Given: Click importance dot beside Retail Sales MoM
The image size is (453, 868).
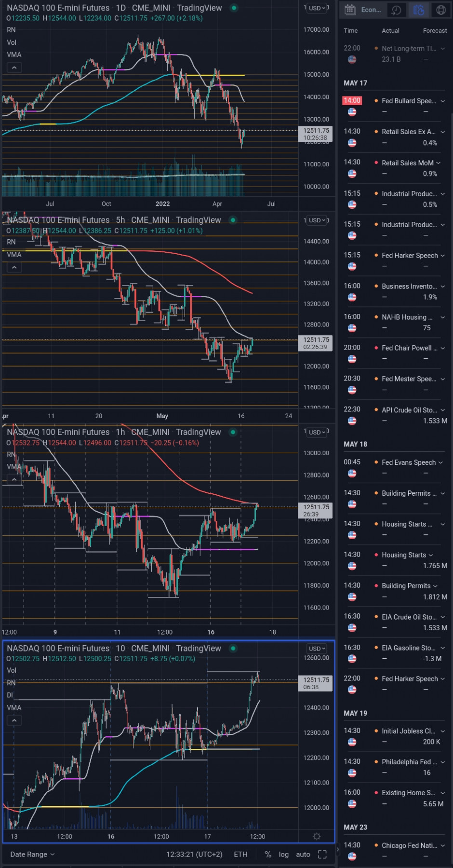Looking at the screenshot, I should point(376,163).
